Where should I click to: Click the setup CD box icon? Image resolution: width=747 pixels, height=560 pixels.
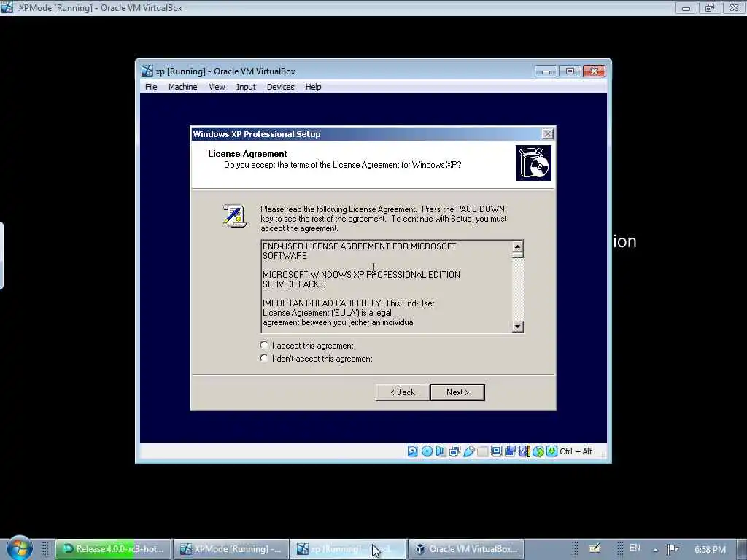tap(533, 163)
